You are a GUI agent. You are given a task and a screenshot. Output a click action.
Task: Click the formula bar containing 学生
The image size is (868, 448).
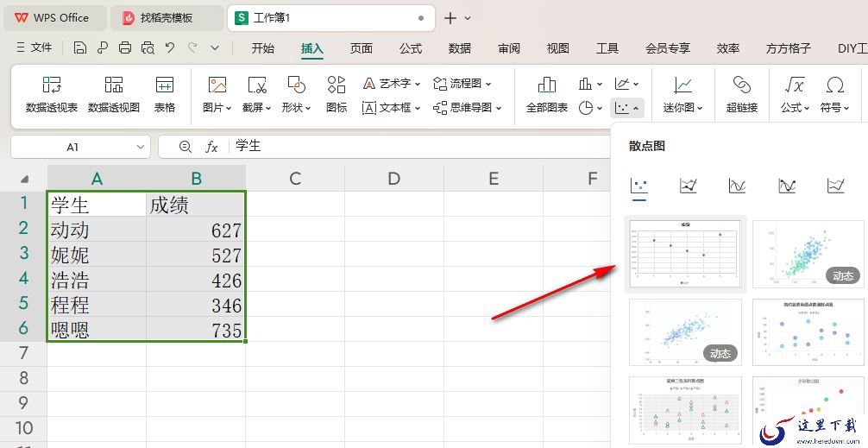[x=384, y=147]
